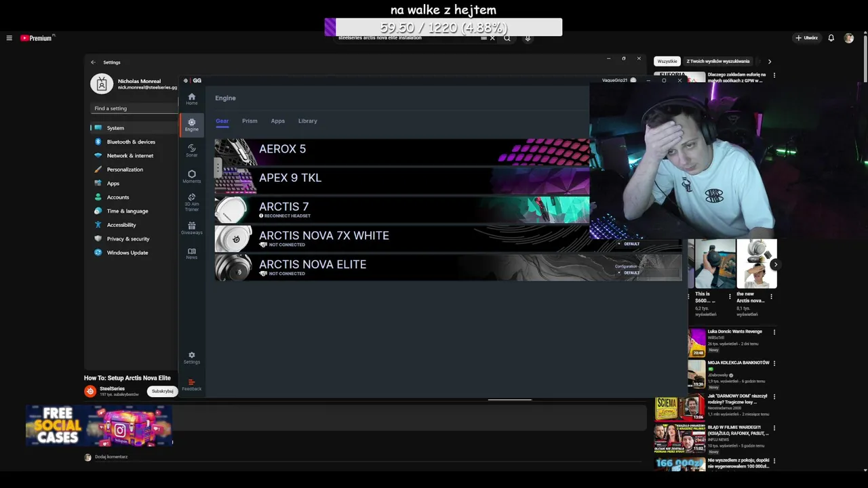
Task: Open the YouTube hamburger guide menu
Action: (9, 38)
